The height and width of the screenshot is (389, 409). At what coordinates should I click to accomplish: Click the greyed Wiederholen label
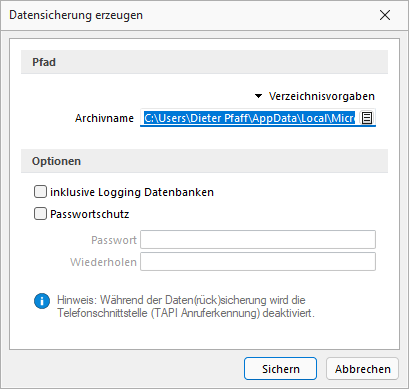(x=103, y=262)
